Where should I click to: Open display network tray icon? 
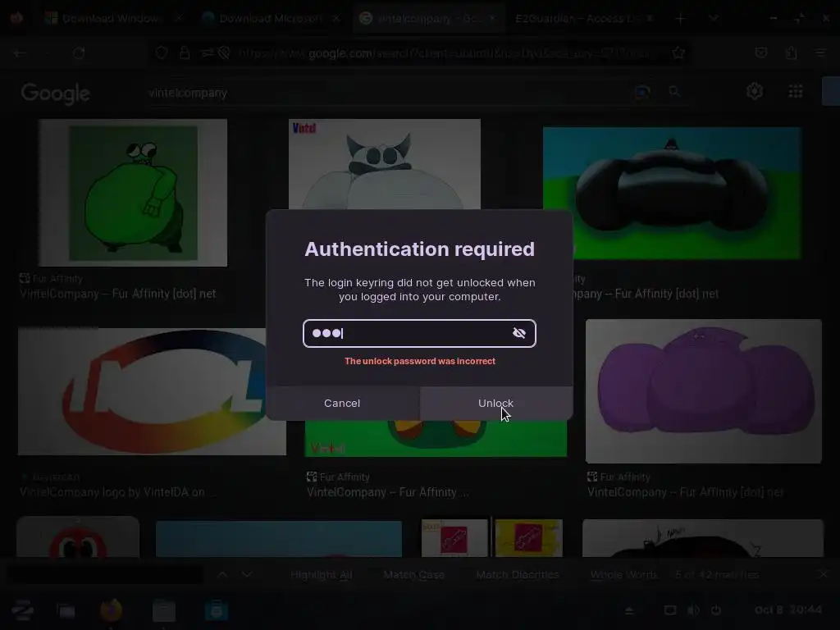670,610
